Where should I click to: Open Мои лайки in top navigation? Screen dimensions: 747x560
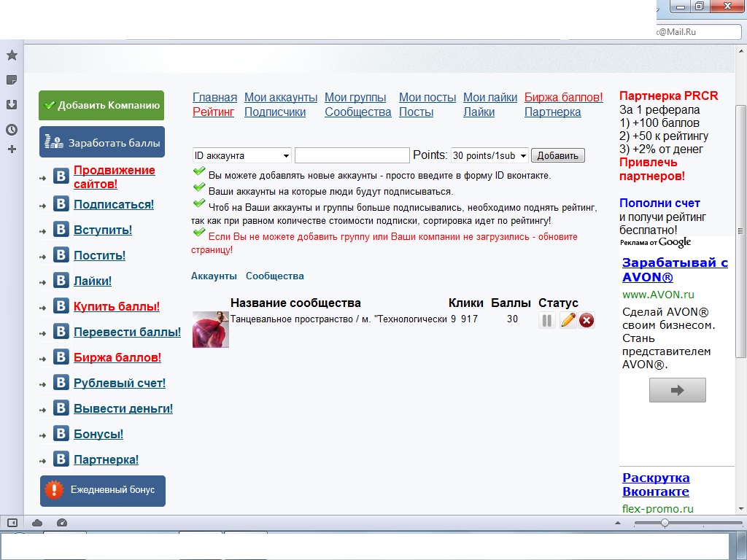[490, 97]
